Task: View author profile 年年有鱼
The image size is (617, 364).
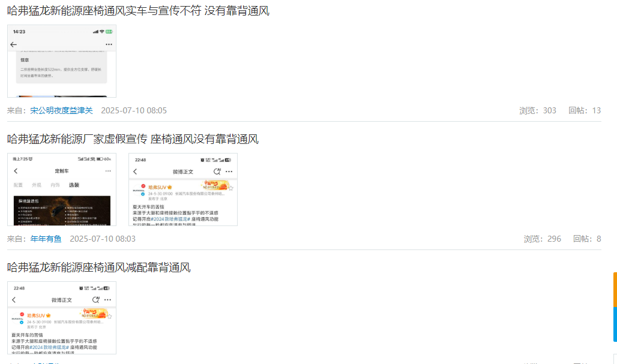Action: (46, 239)
